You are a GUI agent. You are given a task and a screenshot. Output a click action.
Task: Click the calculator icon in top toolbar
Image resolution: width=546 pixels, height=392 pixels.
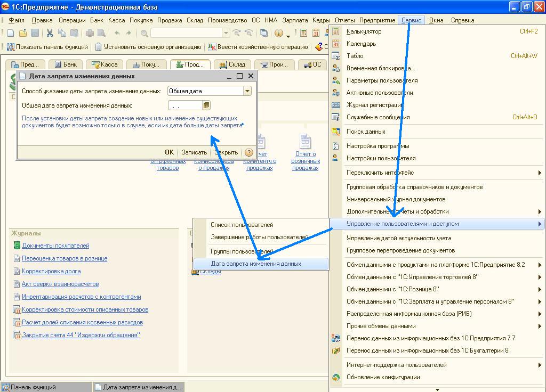pos(303,33)
